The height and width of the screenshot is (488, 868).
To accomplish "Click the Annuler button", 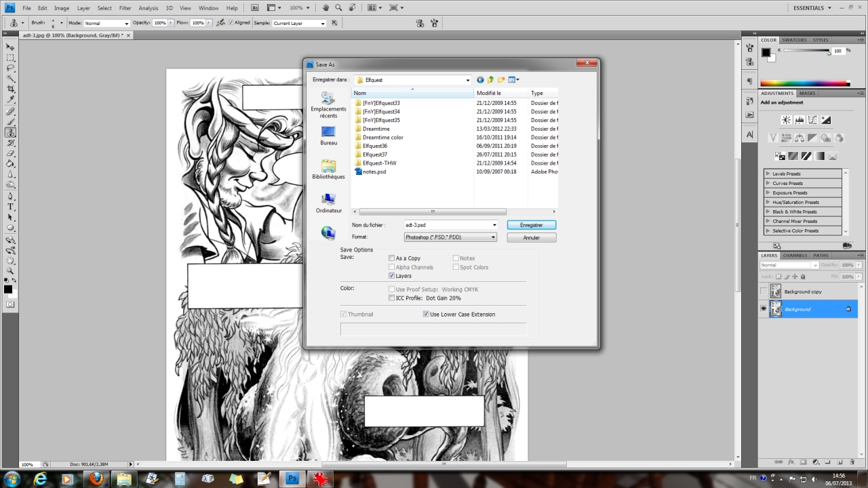I will click(x=531, y=238).
